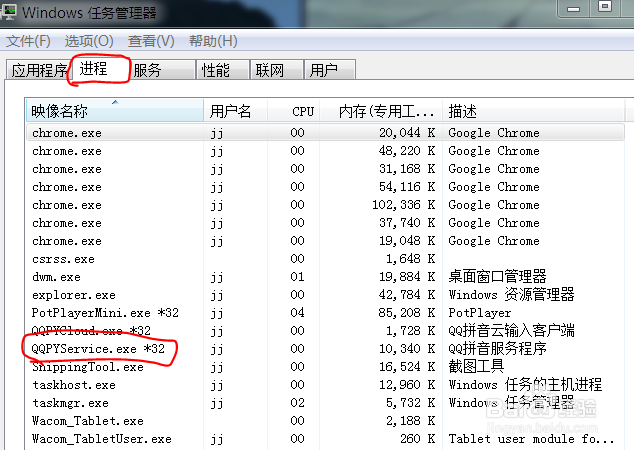Sort by 映像名称 column header
The width and height of the screenshot is (634, 450).
tap(115, 110)
